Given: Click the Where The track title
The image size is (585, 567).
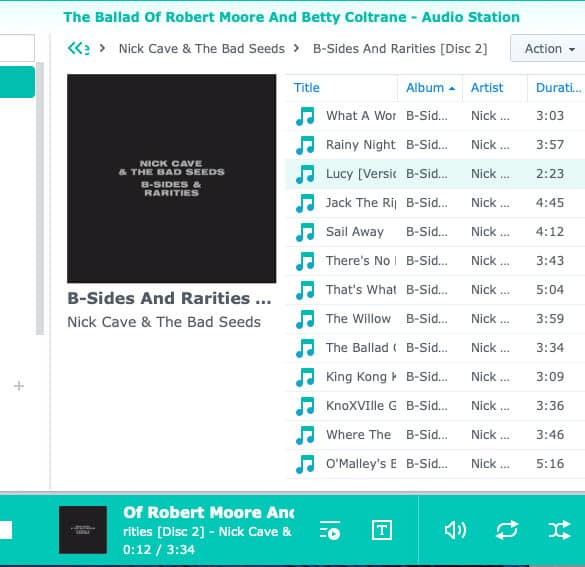Looking at the screenshot, I should (358, 435).
